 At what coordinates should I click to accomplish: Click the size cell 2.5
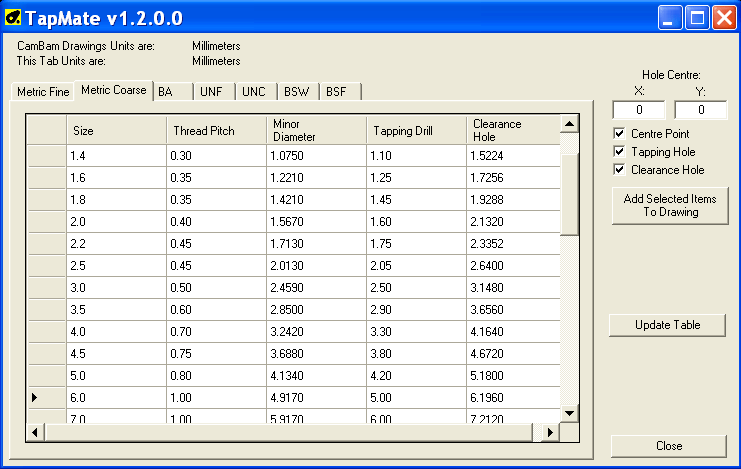pos(116,266)
